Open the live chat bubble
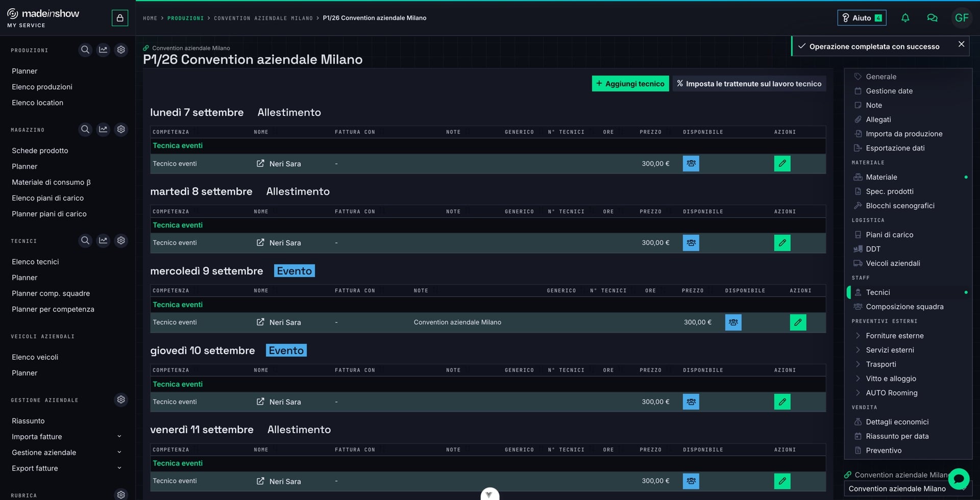This screenshot has height=500, width=980. click(x=959, y=479)
